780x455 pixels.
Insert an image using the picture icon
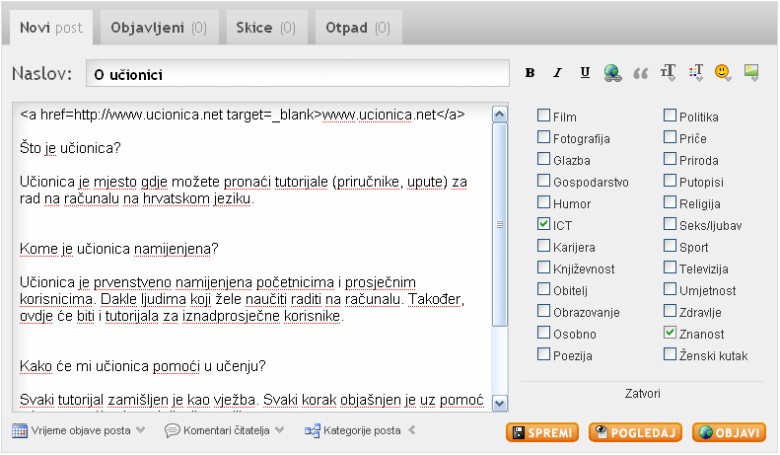(751, 72)
